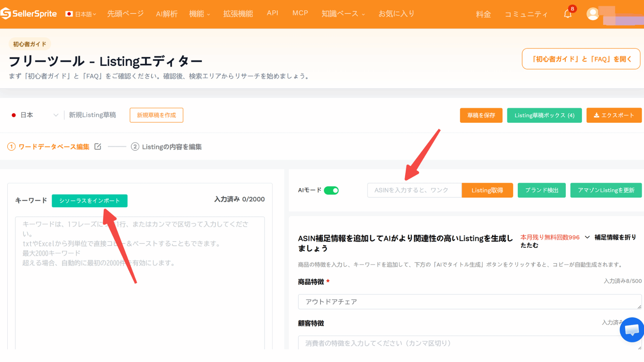Open the 料金 pricing page
Screen dimensions: 644x362
483,15
